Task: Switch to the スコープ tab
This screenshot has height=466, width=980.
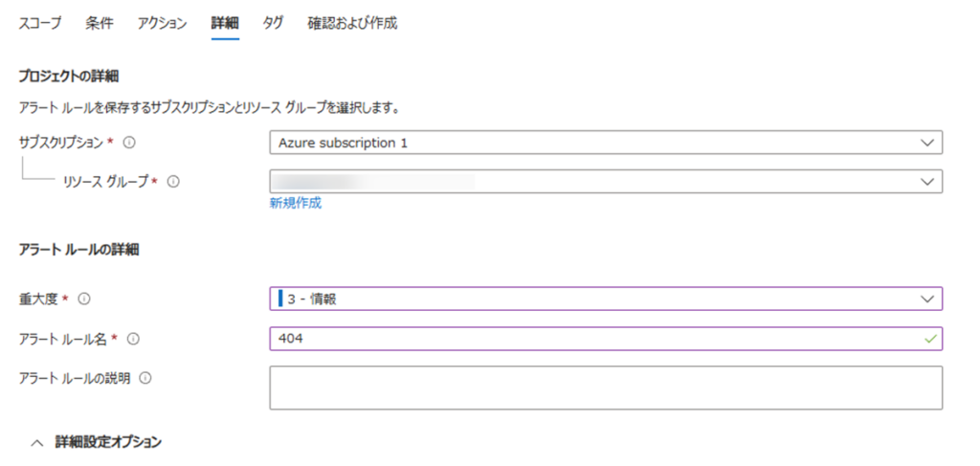Action: point(40,24)
